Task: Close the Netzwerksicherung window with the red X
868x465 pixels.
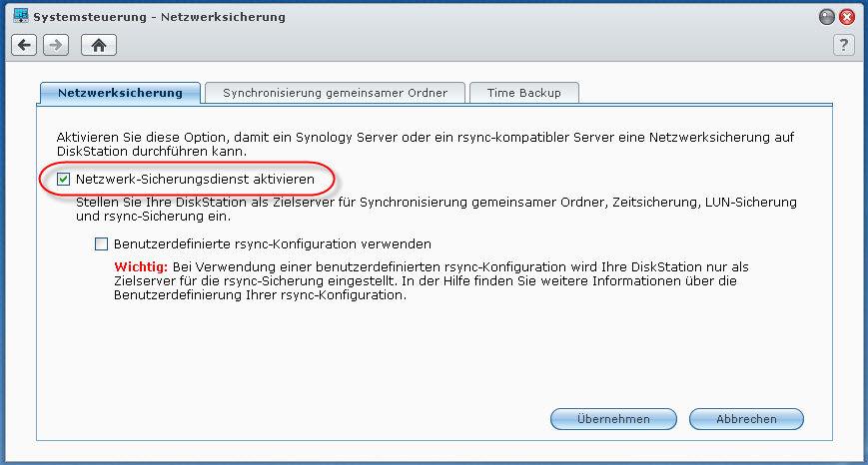Action: pos(847,17)
